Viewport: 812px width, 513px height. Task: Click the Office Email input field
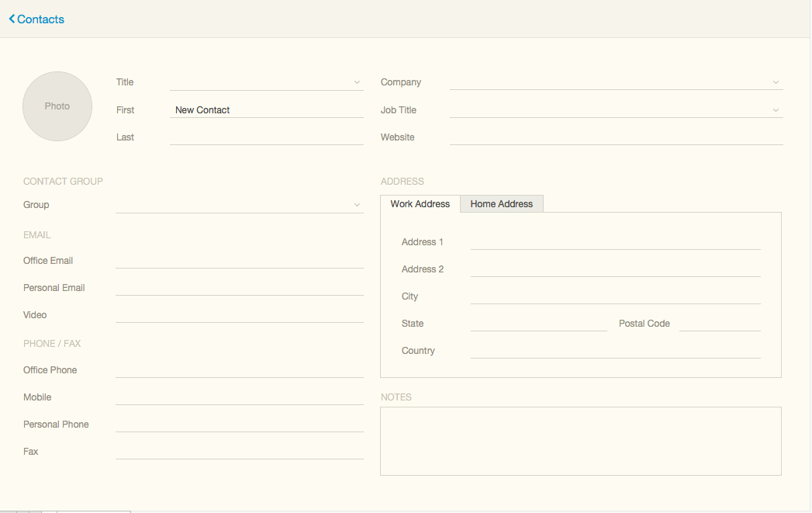pyautogui.click(x=239, y=260)
